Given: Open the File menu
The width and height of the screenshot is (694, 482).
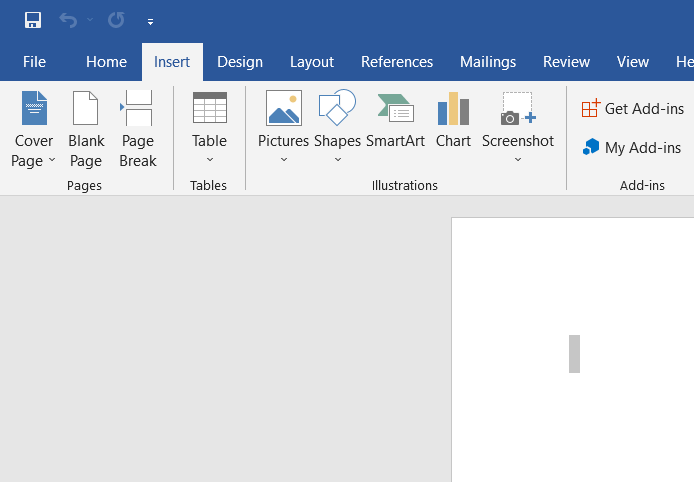Looking at the screenshot, I should [34, 62].
